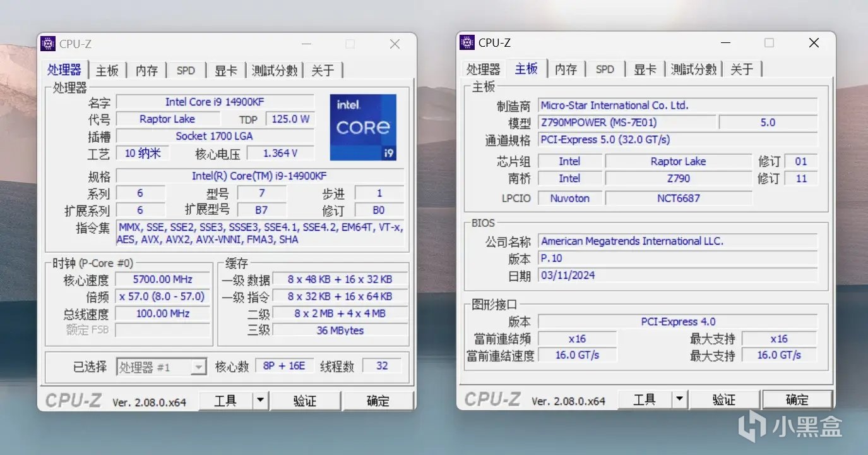Click the LPCIO vendor Nuvoton
The height and width of the screenshot is (455, 868).
pyautogui.click(x=569, y=198)
